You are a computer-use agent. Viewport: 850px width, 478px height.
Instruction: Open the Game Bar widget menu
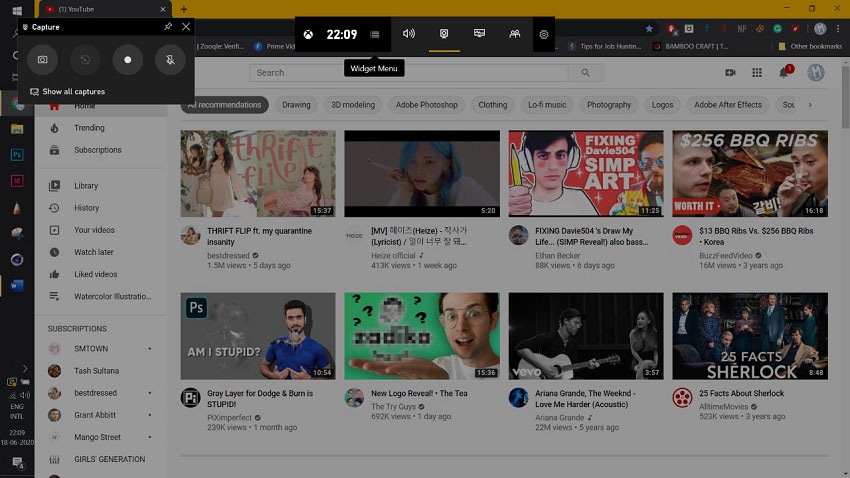(x=375, y=34)
